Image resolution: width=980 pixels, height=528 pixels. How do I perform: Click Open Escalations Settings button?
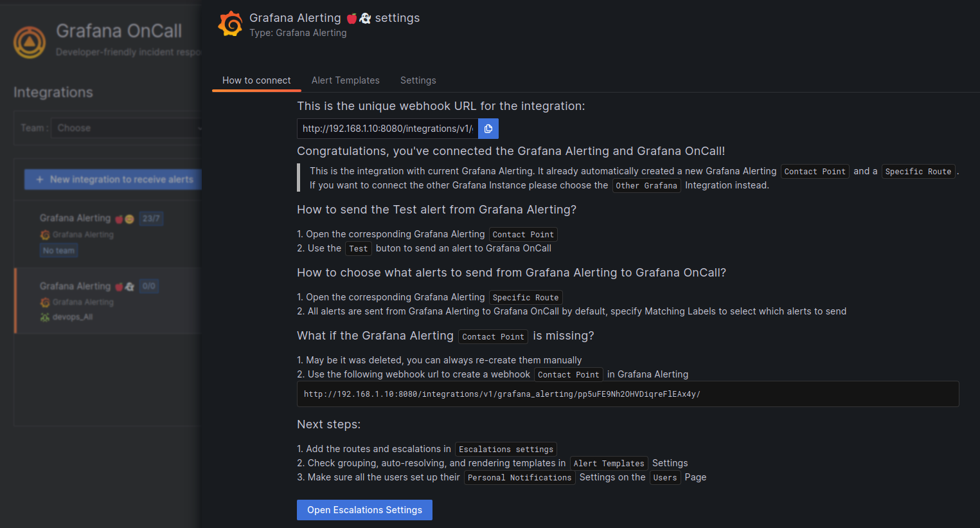tap(364, 510)
